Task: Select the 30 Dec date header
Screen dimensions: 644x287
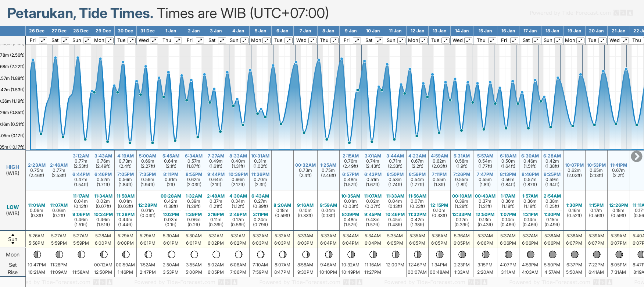Action: point(125,31)
